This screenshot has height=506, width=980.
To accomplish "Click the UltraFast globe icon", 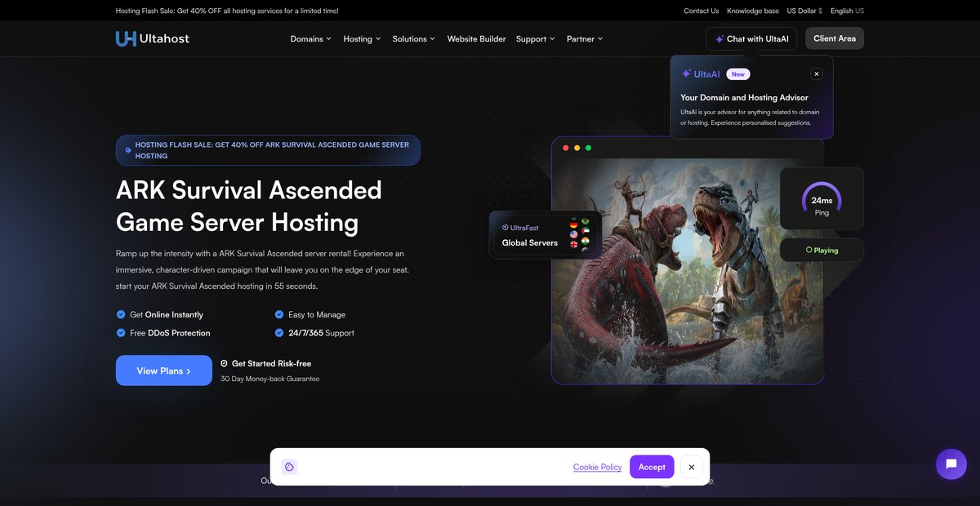I will 505,228.
